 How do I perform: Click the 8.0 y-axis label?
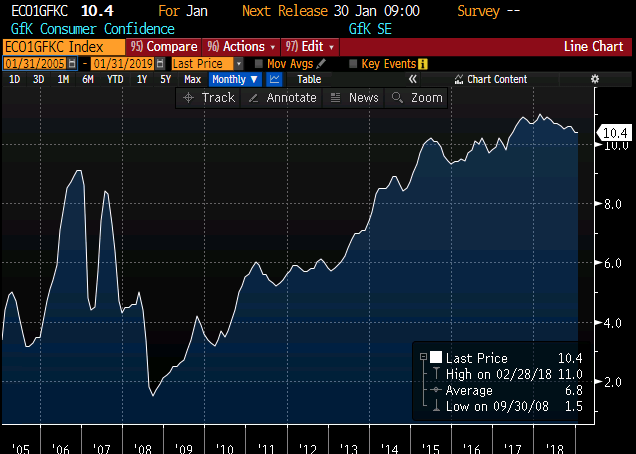[x=612, y=204]
